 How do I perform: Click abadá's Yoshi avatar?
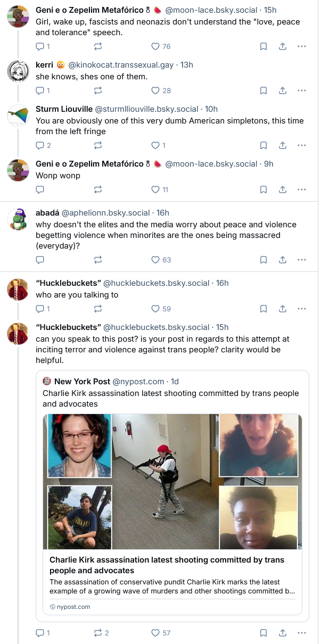pyautogui.click(x=18, y=219)
